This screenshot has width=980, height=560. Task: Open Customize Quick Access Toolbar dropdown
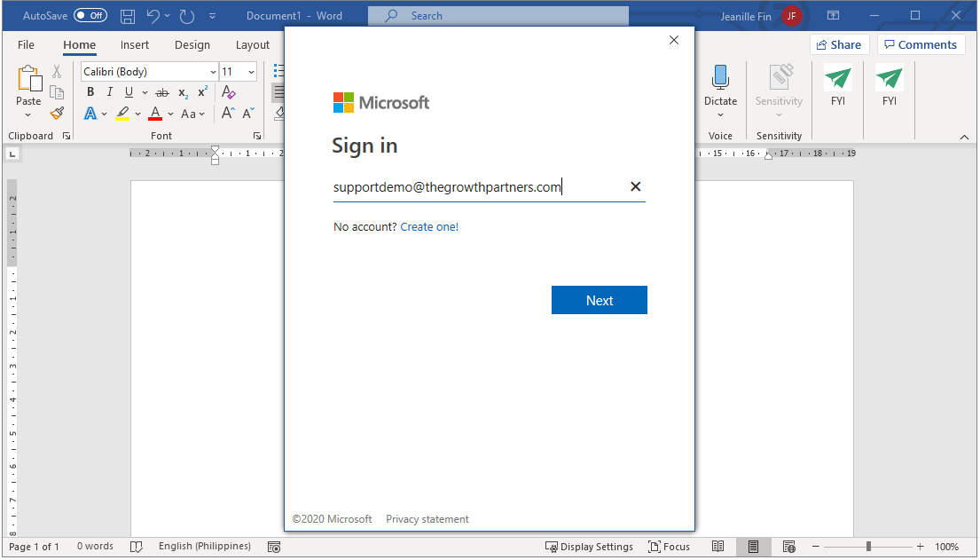[x=213, y=16]
